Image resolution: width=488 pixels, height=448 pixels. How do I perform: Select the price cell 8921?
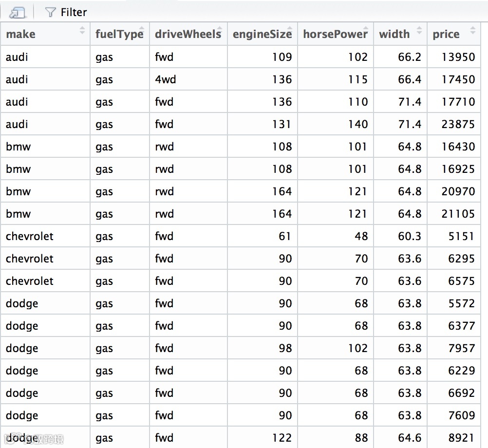pyautogui.click(x=454, y=437)
